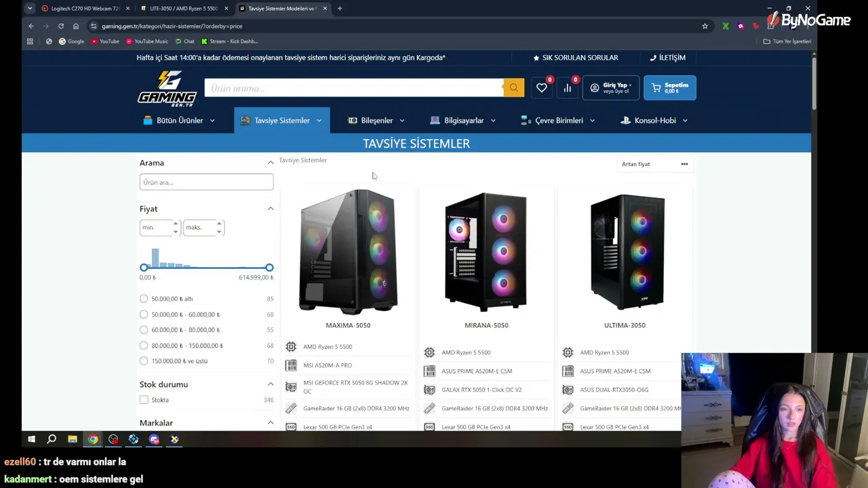Open the Tavsiye Sistemler nav menu

(x=281, y=121)
